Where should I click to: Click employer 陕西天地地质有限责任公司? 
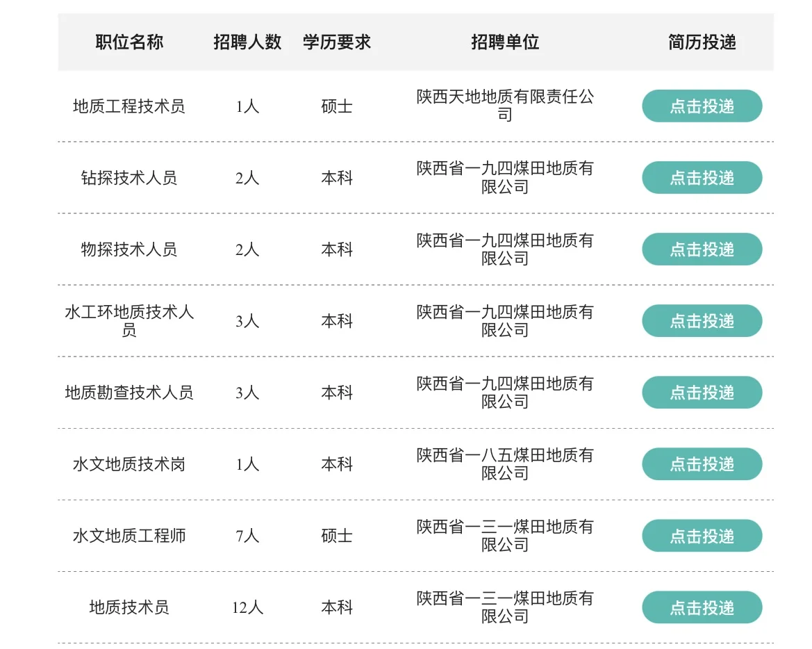(505, 105)
